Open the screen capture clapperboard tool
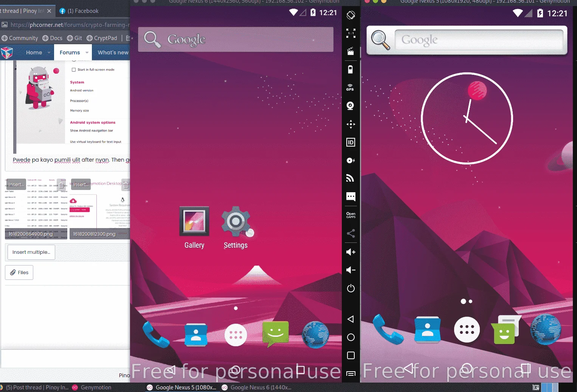The height and width of the screenshot is (392, 577). (351, 51)
